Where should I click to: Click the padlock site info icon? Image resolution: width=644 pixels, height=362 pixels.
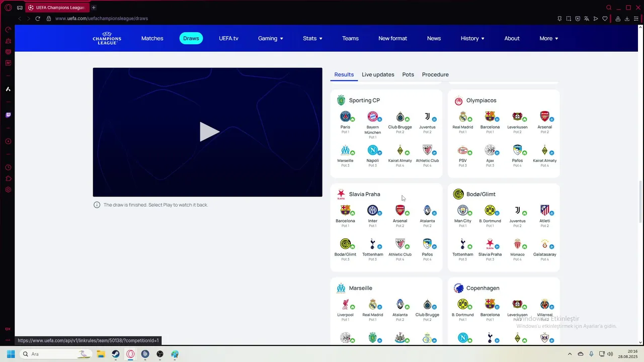49,19
